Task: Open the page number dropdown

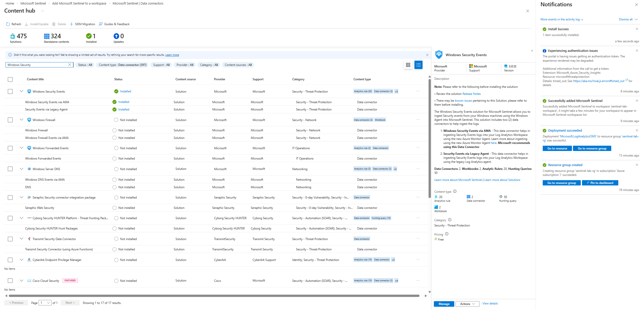Action: (45, 303)
